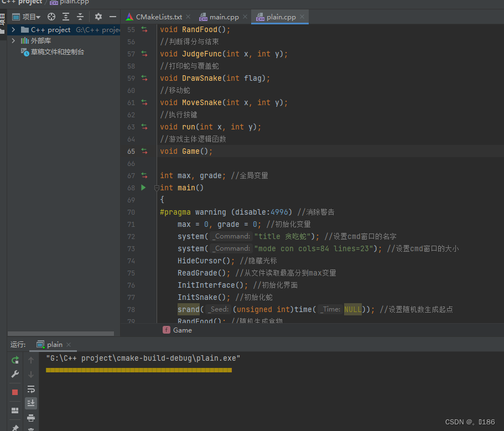The height and width of the screenshot is (431, 504).
Task: Click on 'void Game();' code line
Action: [186, 152]
